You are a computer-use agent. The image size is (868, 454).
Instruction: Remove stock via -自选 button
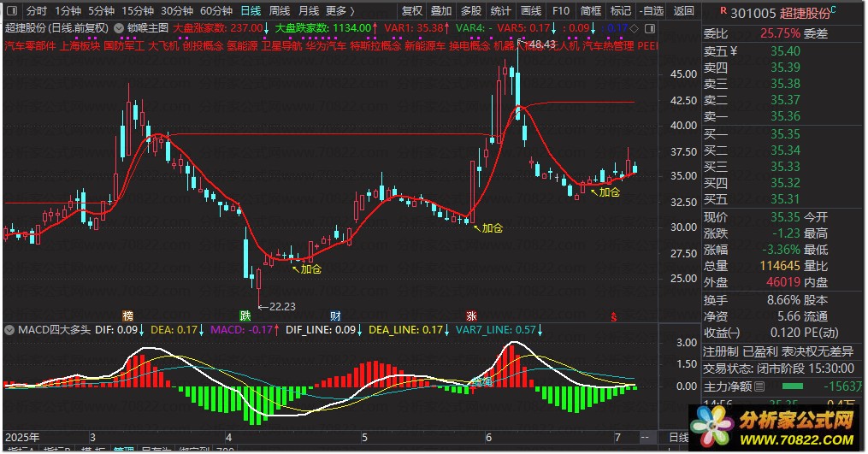click(x=651, y=10)
